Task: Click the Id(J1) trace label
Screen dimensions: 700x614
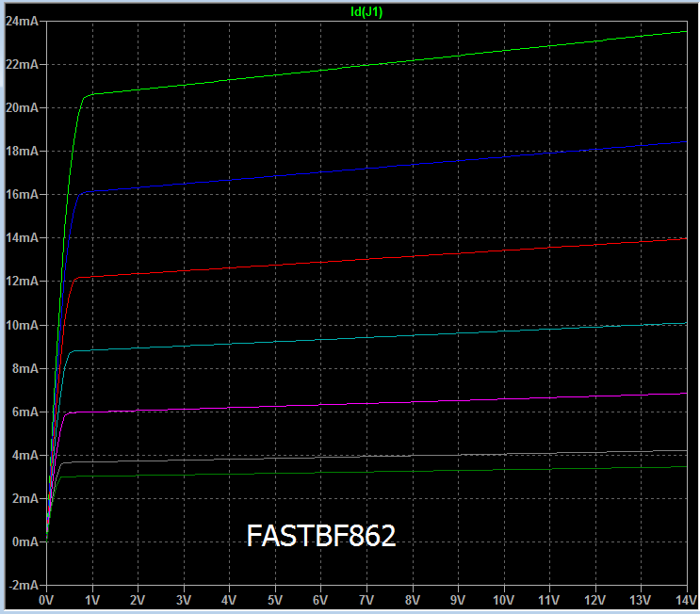Action: coord(366,12)
